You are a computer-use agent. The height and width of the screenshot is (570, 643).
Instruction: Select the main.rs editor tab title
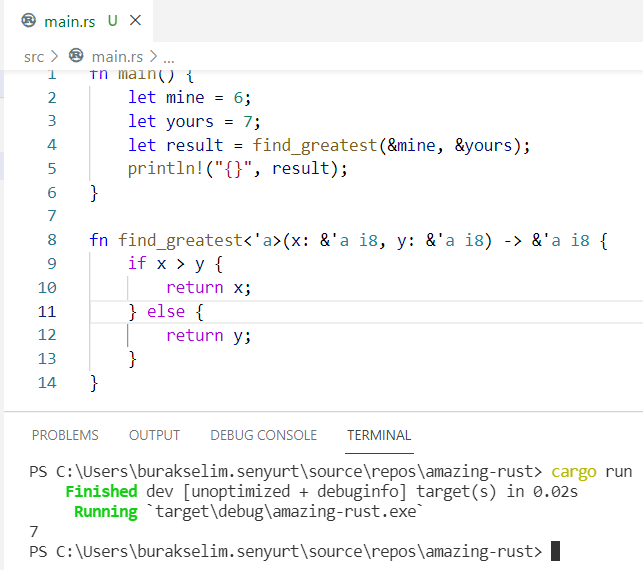pyautogui.click(x=69, y=20)
